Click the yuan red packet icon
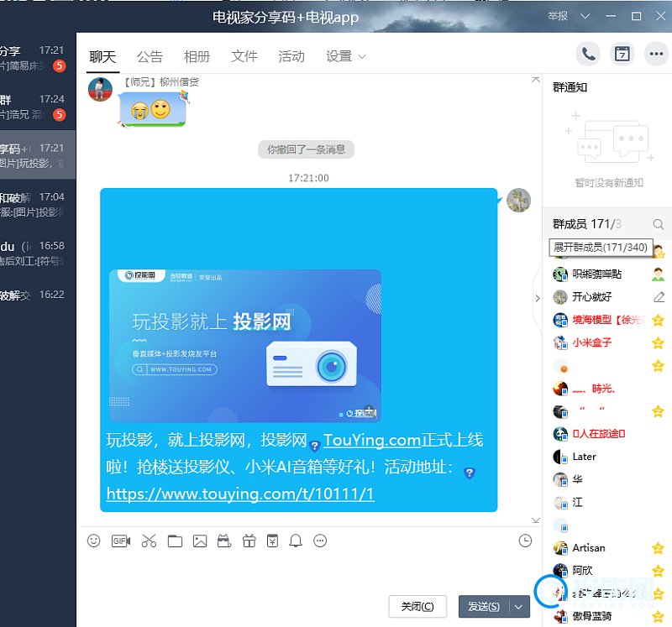The height and width of the screenshot is (627, 672). pos(272,541)
